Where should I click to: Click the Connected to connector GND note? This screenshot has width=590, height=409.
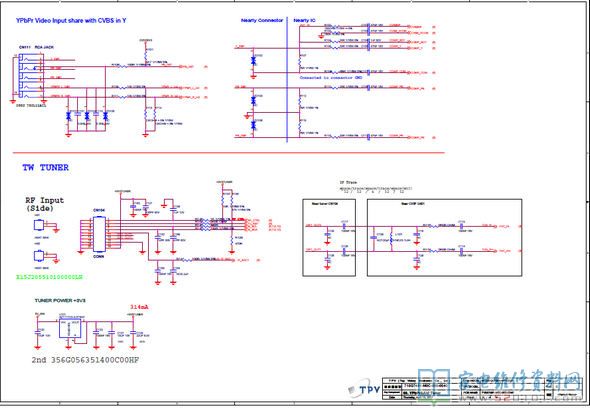pyautogui.click(x=331, y=78)
